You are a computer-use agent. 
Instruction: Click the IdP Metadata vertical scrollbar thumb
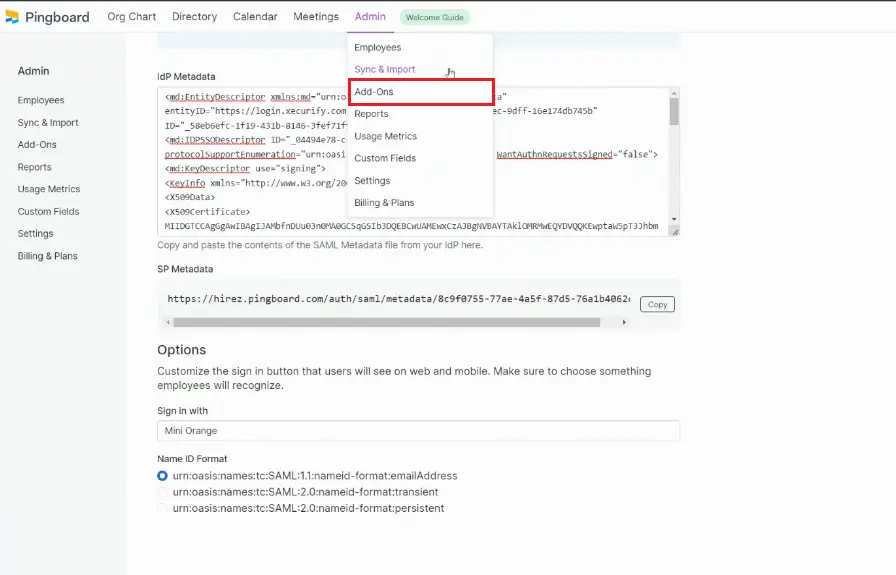pyautogui.click(x=674, y=111)
